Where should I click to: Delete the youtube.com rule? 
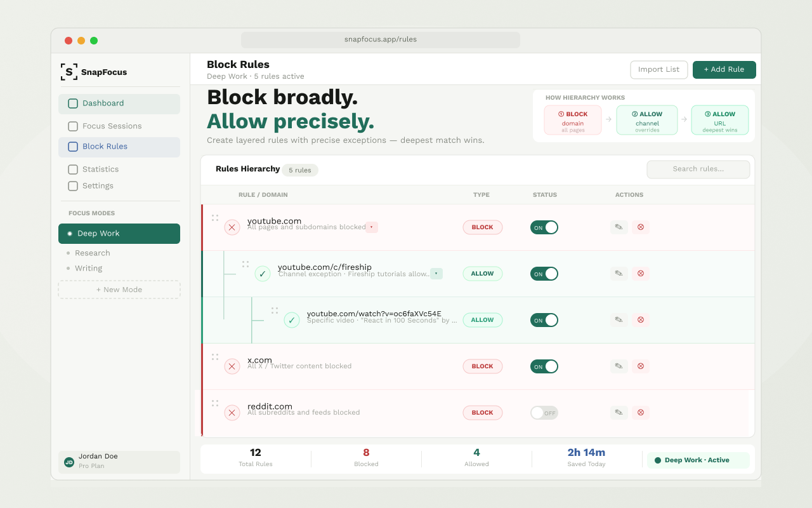point(641,227)
